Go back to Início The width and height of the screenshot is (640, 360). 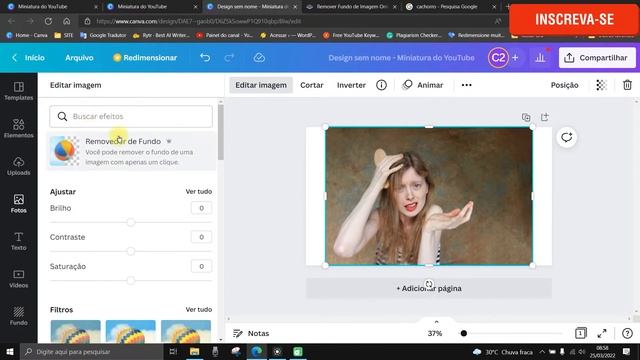[x=29, y=58]
